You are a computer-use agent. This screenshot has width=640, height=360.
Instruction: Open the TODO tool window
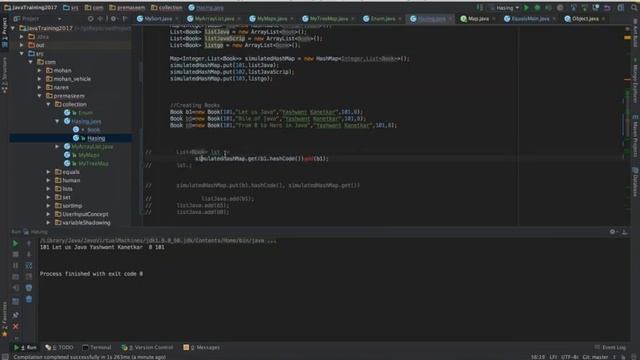[60, 347]
